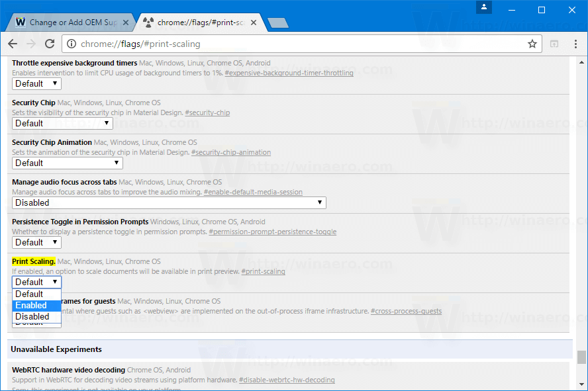Close the Change or Add OEM Sup tab
The height and width of the screenshot is (391, 588).
pyautogui.click(x=126, y=22)
